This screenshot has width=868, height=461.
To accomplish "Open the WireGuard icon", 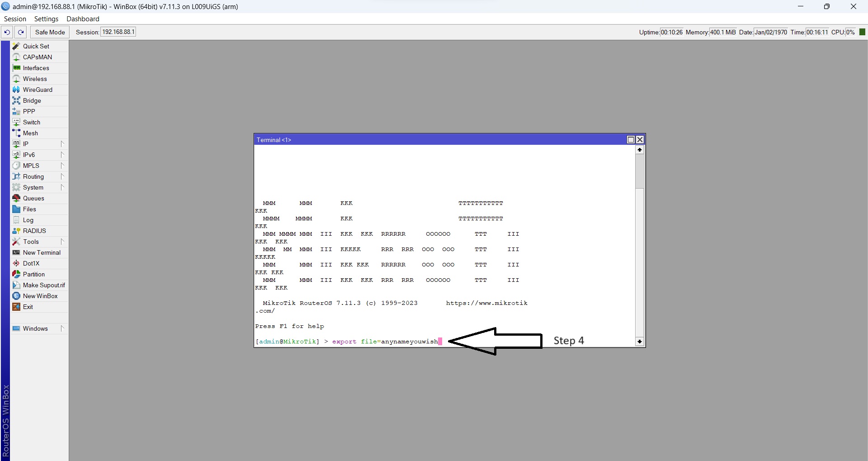I will pos(16,90).
